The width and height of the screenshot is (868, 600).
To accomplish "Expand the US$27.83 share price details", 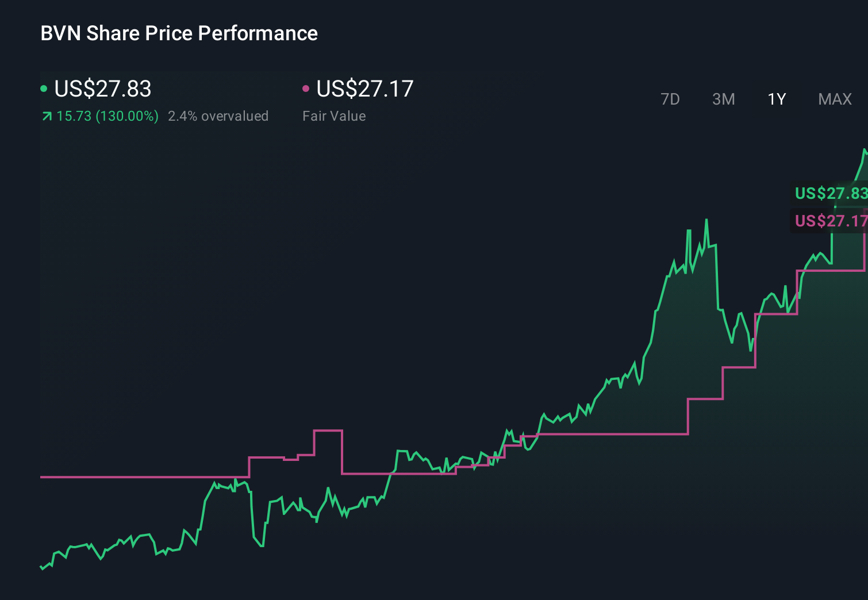I will (102, 89).
